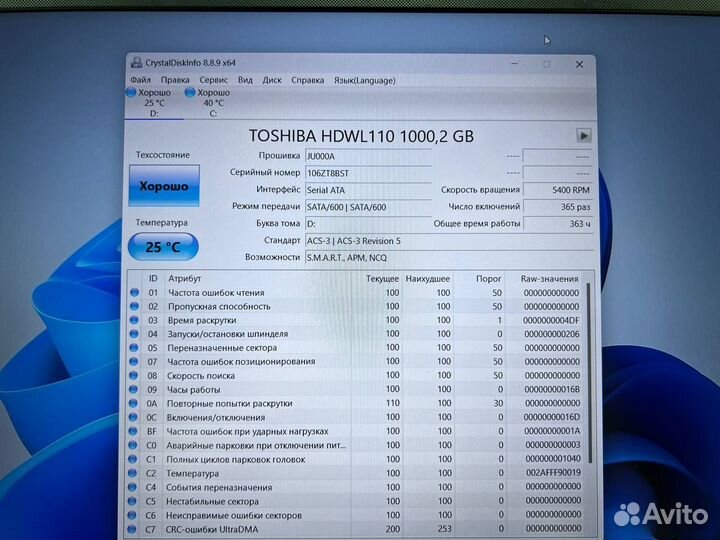This screenshot has width=720, height=540.
Task: Click the blue status icon for D: disk
Action: coord(131,92)
